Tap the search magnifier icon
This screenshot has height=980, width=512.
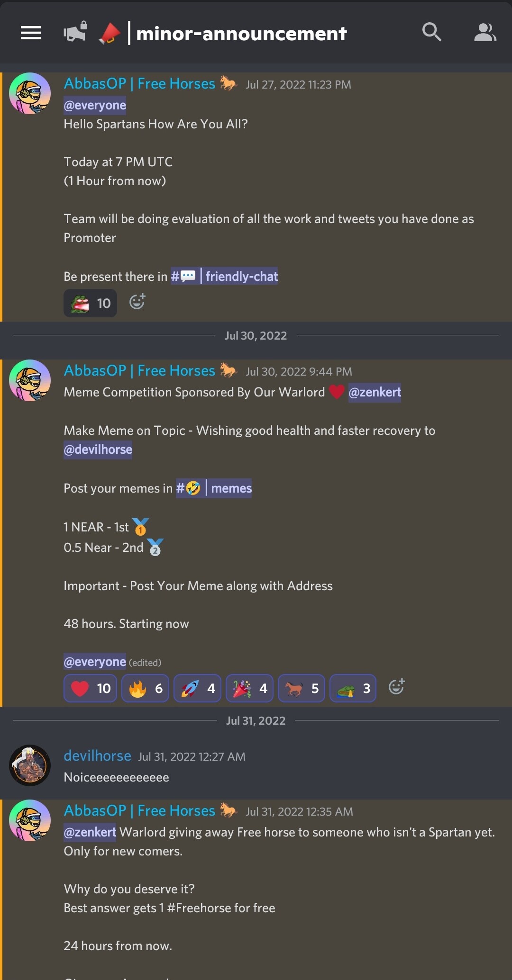[x=432, y=32]
